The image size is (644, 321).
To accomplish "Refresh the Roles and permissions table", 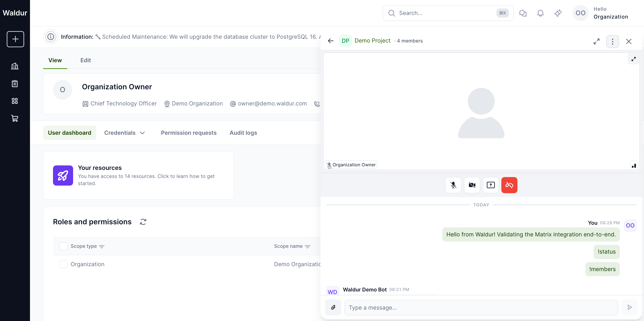I will 143,222.
